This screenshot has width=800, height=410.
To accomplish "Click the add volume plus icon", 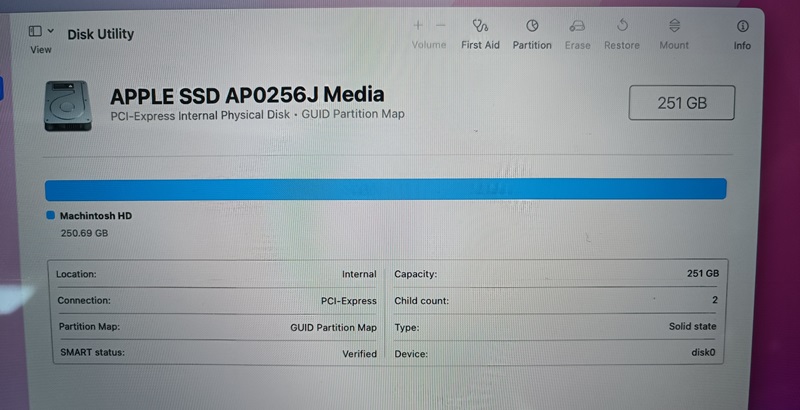I will pos(418,25).
